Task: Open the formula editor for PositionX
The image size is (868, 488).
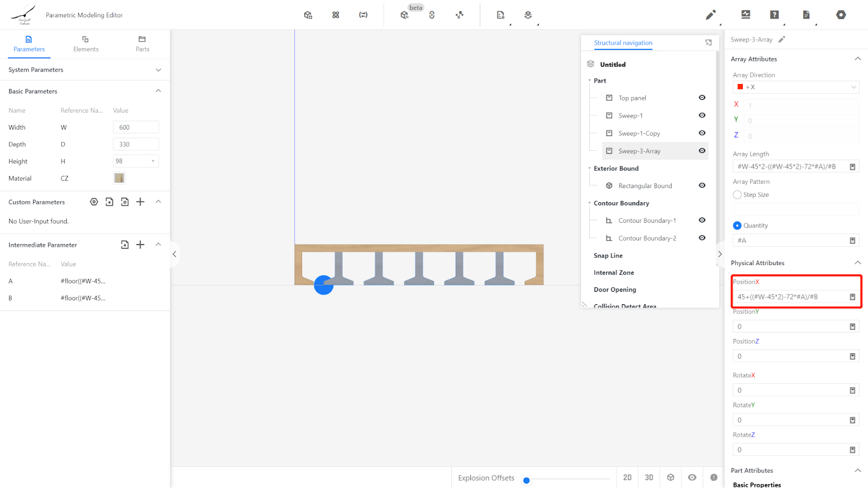Action: click(x=852, y=297)
